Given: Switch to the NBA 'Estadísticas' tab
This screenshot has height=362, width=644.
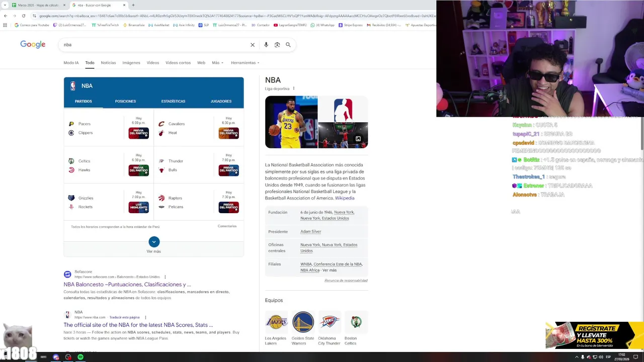Looking at the screenshot, I should coord(173,101).
